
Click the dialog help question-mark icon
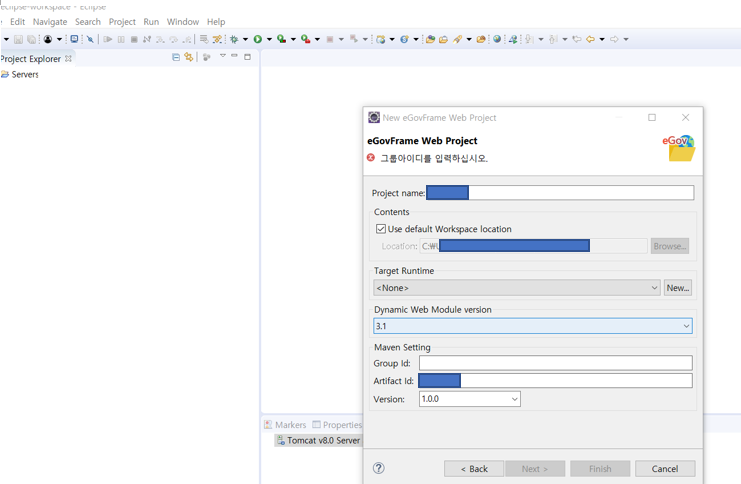pyautogui.click(x=379, y=468)
